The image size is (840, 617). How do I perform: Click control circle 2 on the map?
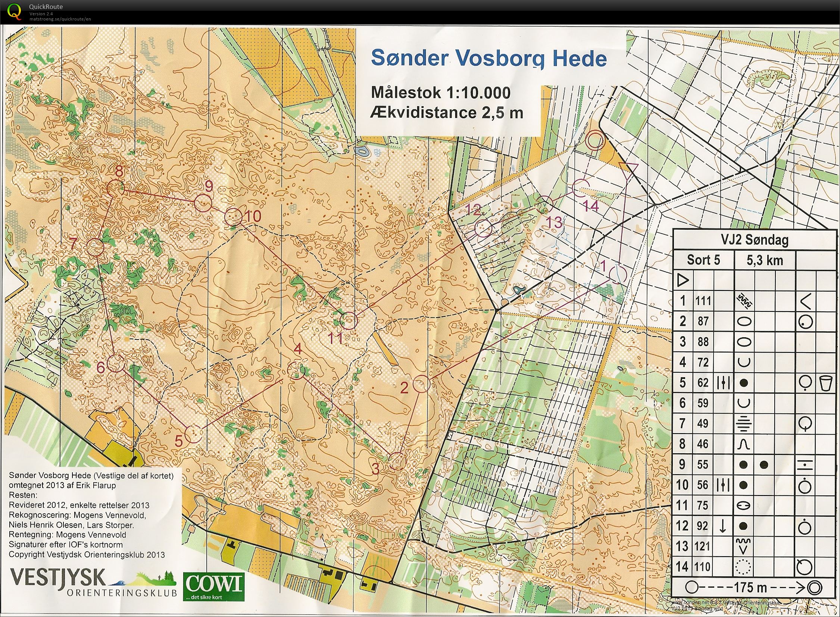(422, 383)
